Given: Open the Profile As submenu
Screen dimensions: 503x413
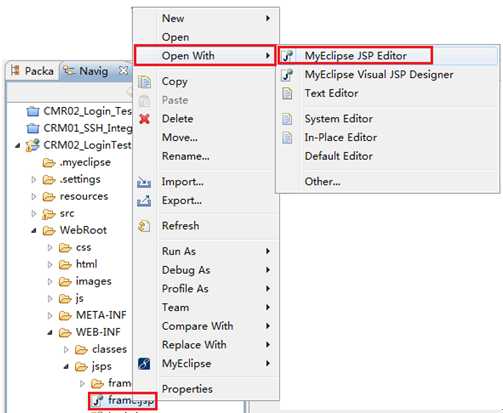Looking at the screenshot, I should (206, 288).
